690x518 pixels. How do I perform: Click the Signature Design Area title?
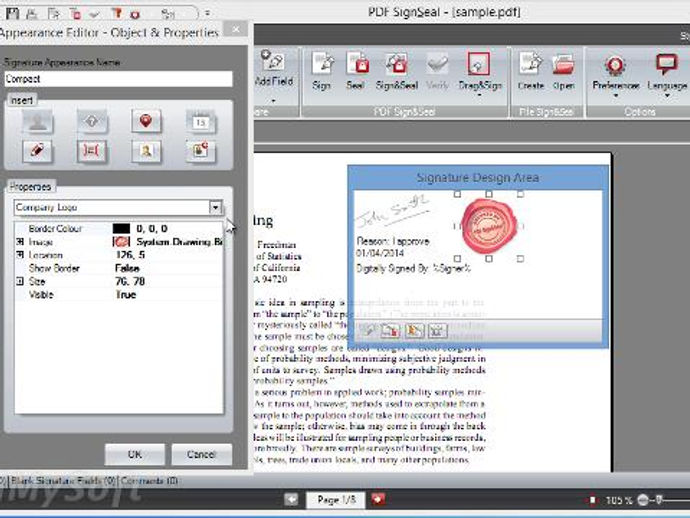click(x=477, y=177)
